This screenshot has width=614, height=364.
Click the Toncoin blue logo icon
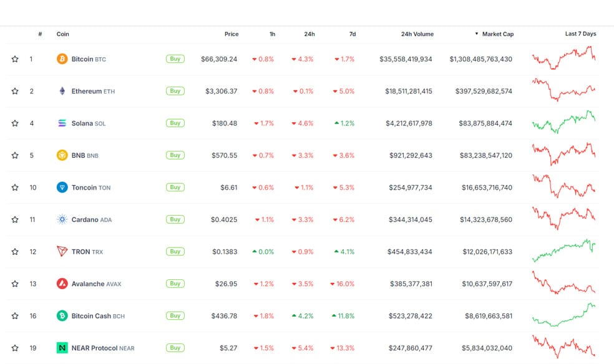click(x=62, y=187)
